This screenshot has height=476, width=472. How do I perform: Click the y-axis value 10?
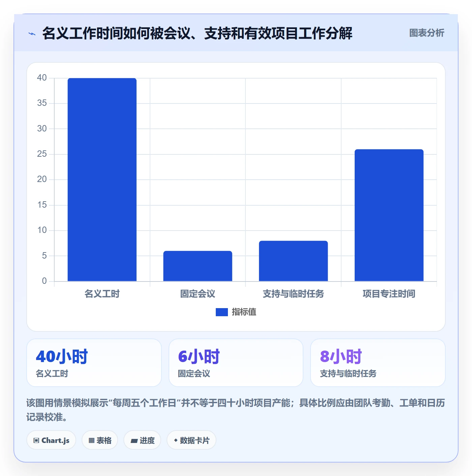tap(42, 230)
